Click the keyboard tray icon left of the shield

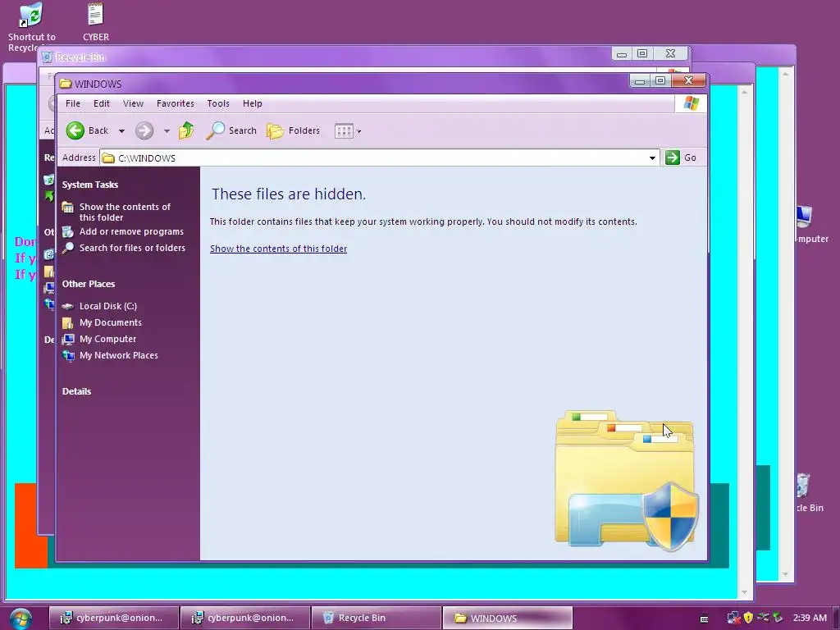click(x=705, y=619)
